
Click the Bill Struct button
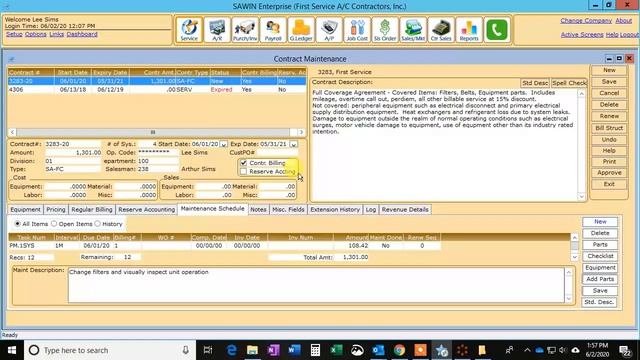[609, 128]
